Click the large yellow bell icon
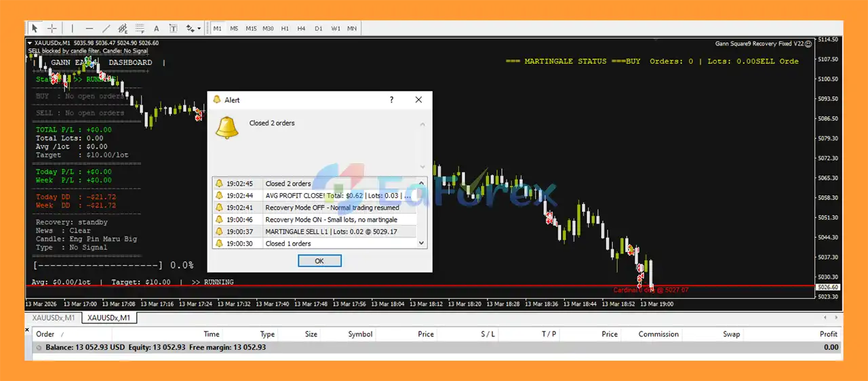Screen dimensions: 868x381 tap(226, 127)
